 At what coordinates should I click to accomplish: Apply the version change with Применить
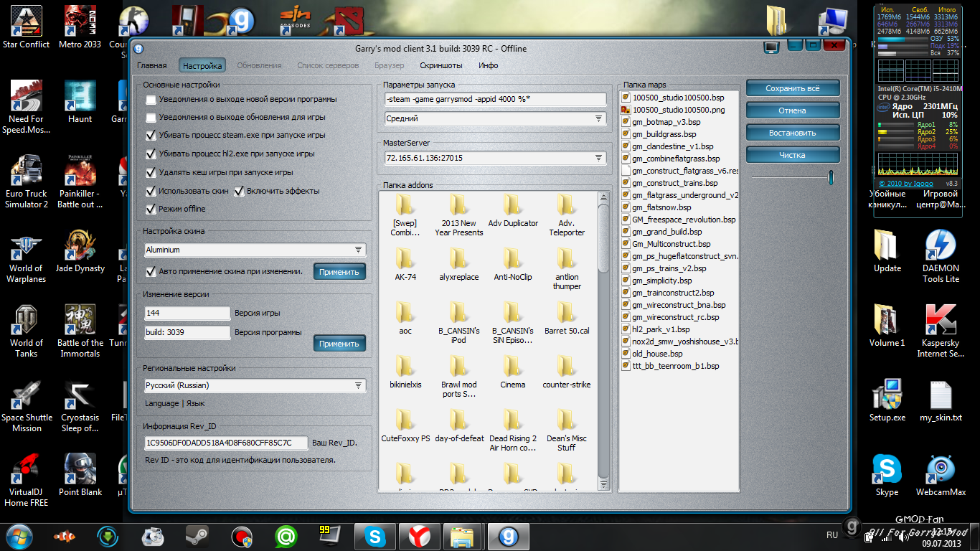(339, 344)
